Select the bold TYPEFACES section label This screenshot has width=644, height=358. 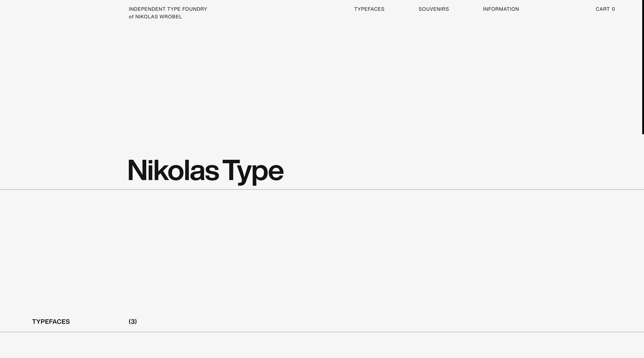(51, 322)
